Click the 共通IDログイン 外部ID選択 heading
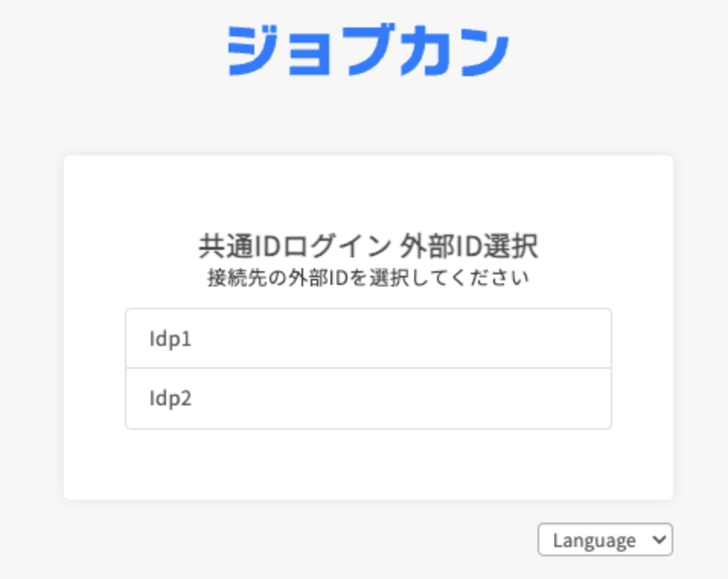 point(368,247)
